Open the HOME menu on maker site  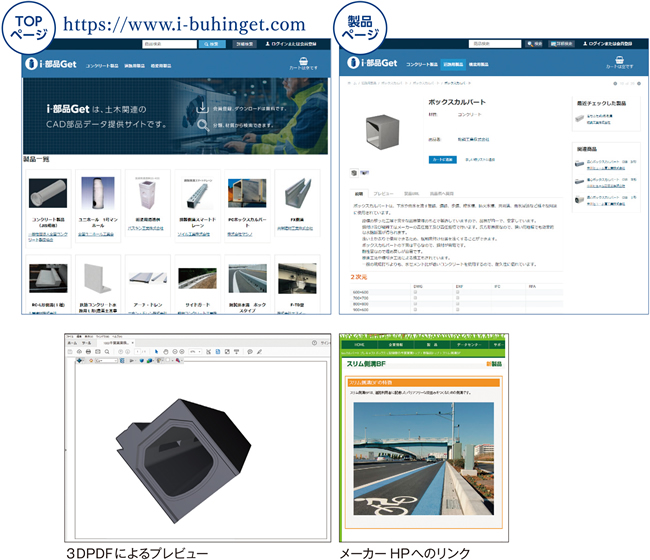pyautogui.click(x=359, y=344)
